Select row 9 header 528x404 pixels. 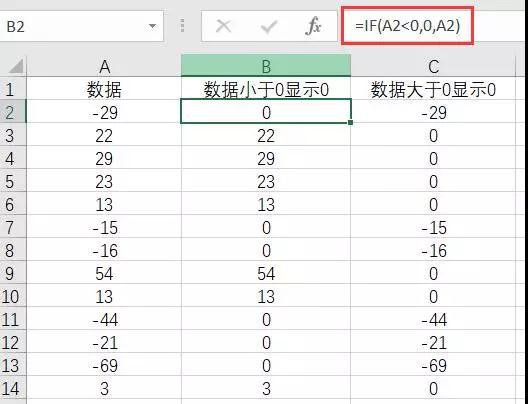[13, 273]
